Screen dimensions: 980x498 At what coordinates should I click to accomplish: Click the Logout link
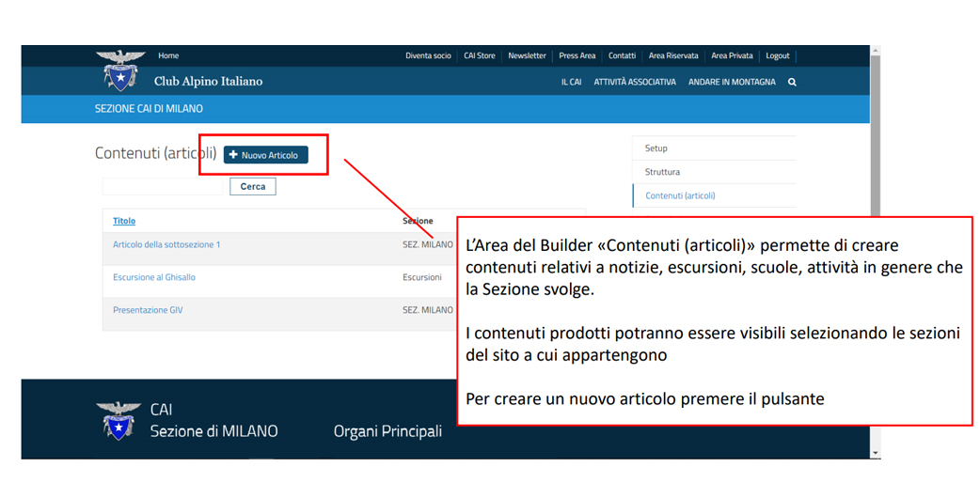point(778,55)
